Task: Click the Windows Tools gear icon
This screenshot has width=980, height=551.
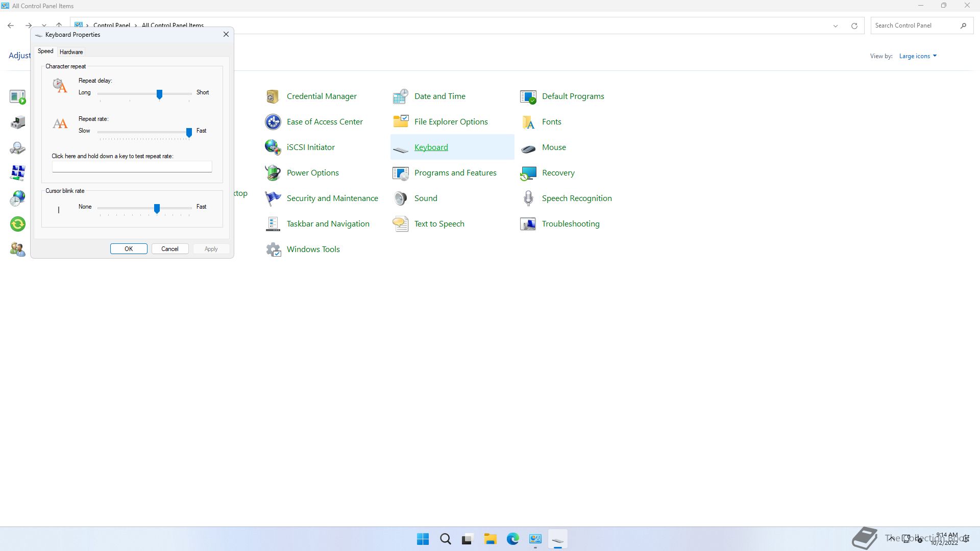Action: pyautogui.click(x=273, y=249)
